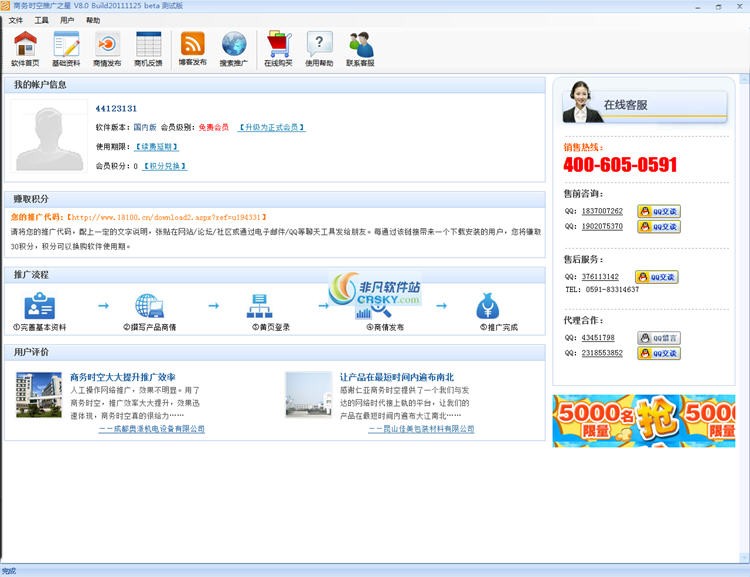Click the promotion code download URL
The width and height of the screenshot is (750, 577).
[166, 217]
